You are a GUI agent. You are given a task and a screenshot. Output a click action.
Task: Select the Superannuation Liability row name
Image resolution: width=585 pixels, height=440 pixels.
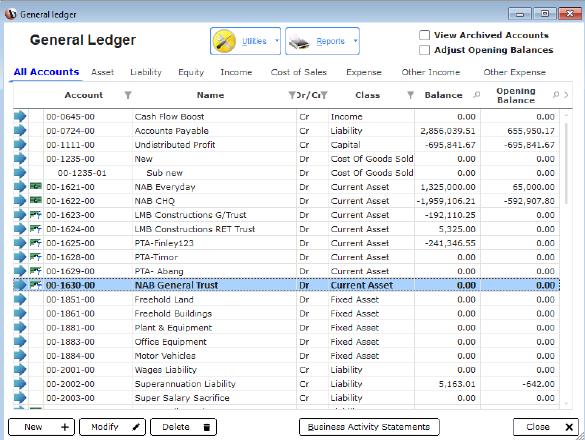click(185, 384)
